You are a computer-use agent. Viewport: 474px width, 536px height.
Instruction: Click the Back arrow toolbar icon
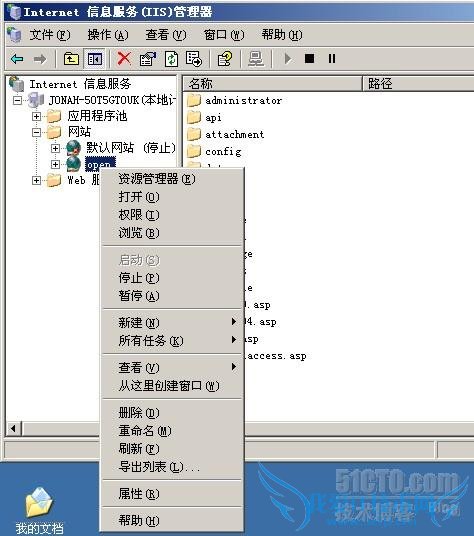point(17,59)
